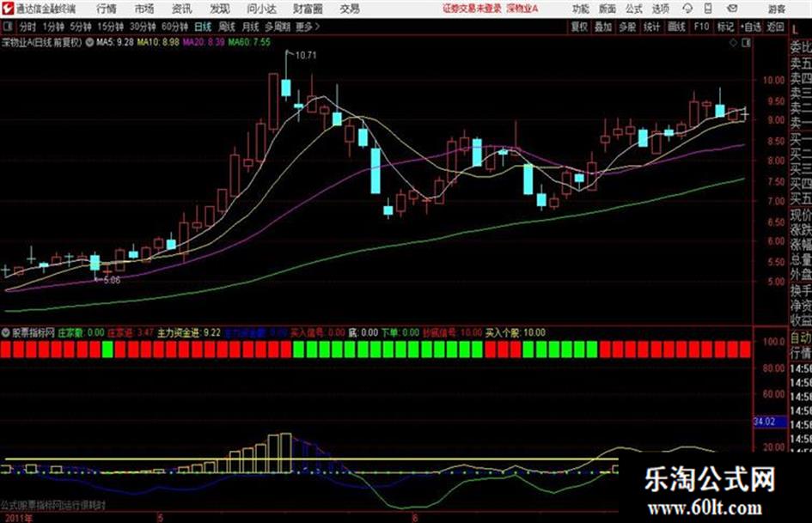This screenshot has width=812, height=523.
Task: Click the 证券交易未登录 login link
Action: 472,9
